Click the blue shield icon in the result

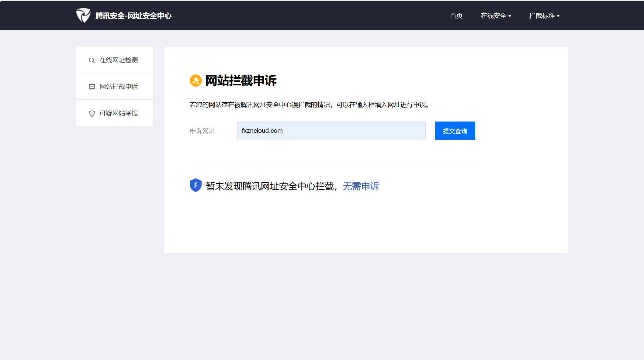pos(196,185)
